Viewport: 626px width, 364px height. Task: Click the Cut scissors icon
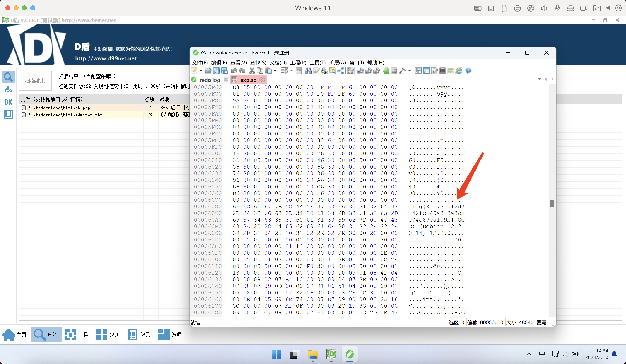(x=252, y=71)
